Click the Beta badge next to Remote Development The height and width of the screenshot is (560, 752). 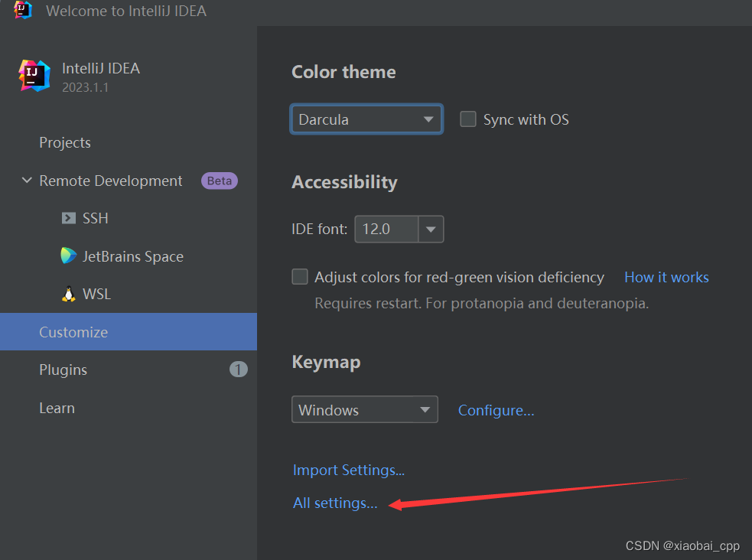(219, 181)
